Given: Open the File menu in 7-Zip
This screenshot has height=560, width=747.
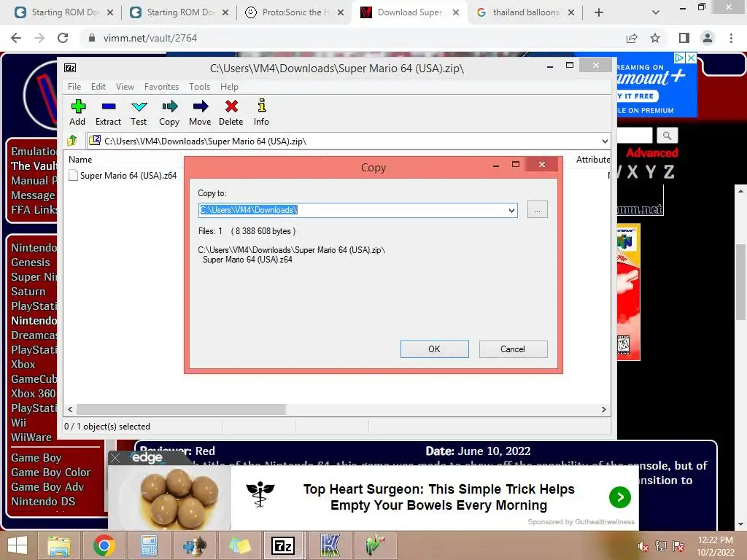Looking at the screenshot, I should point(74,87).
